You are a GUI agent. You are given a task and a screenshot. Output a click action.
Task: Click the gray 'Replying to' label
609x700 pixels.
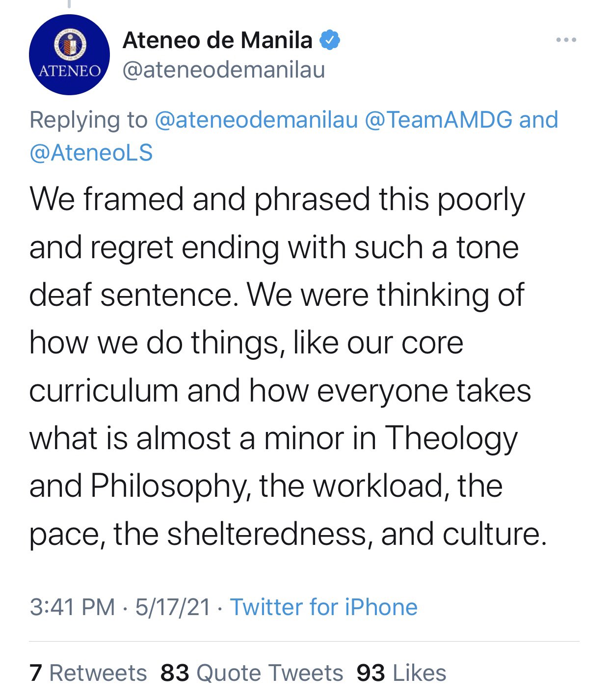coord(88,120)
